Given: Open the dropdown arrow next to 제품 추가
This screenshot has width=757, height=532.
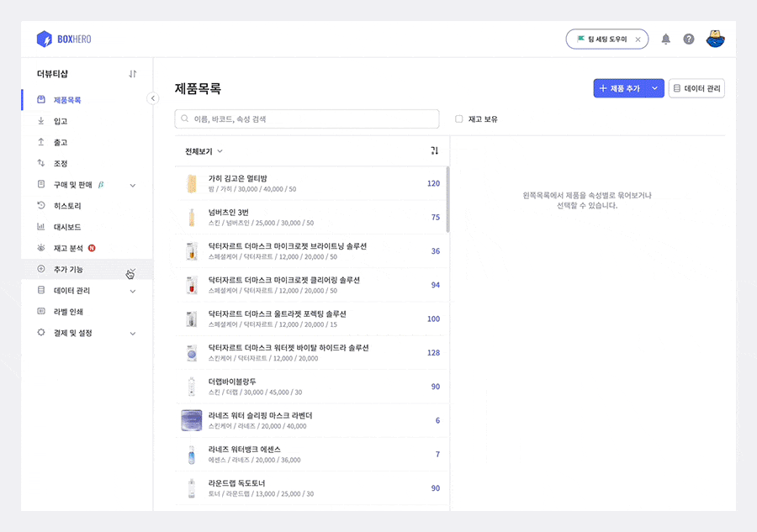Looking at the screenshot, I should [x=654, y=88].
